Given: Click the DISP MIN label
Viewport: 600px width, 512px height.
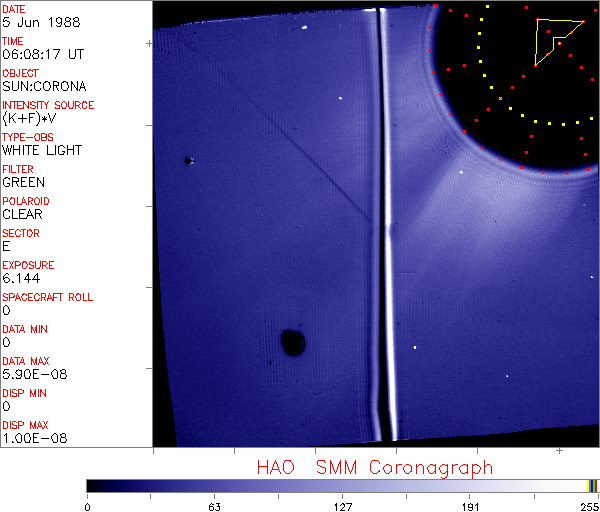Looking at the screenshot, I should 24,393.
